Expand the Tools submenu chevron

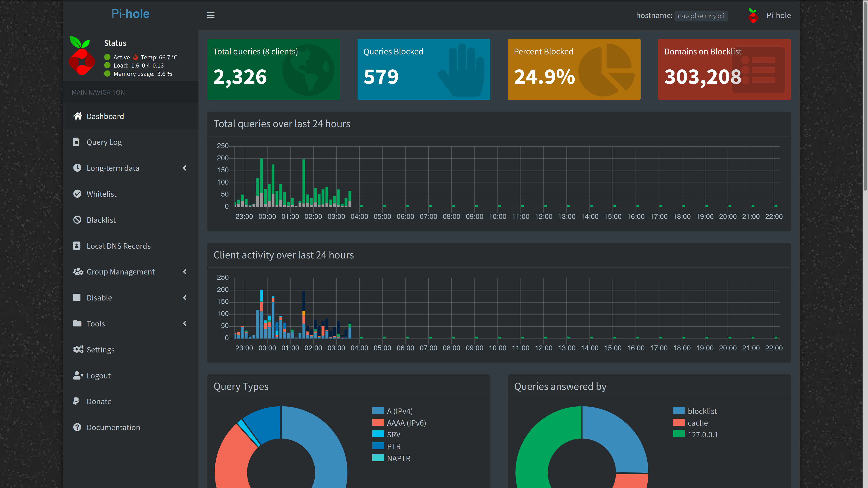pos(185,323)
